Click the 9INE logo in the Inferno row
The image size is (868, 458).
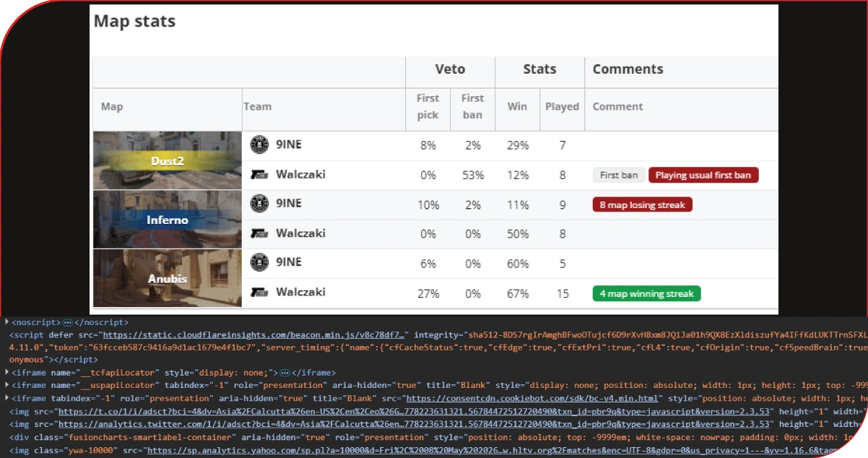[x=259, y=204]
